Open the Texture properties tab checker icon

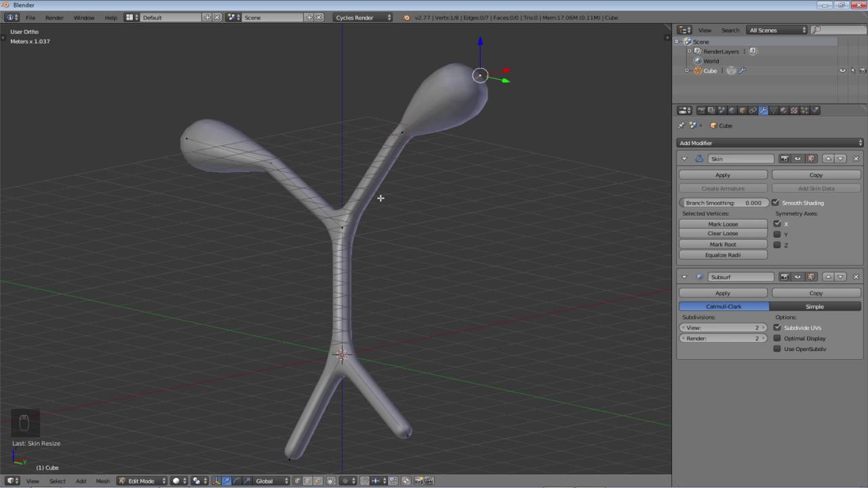coord(794,110)
